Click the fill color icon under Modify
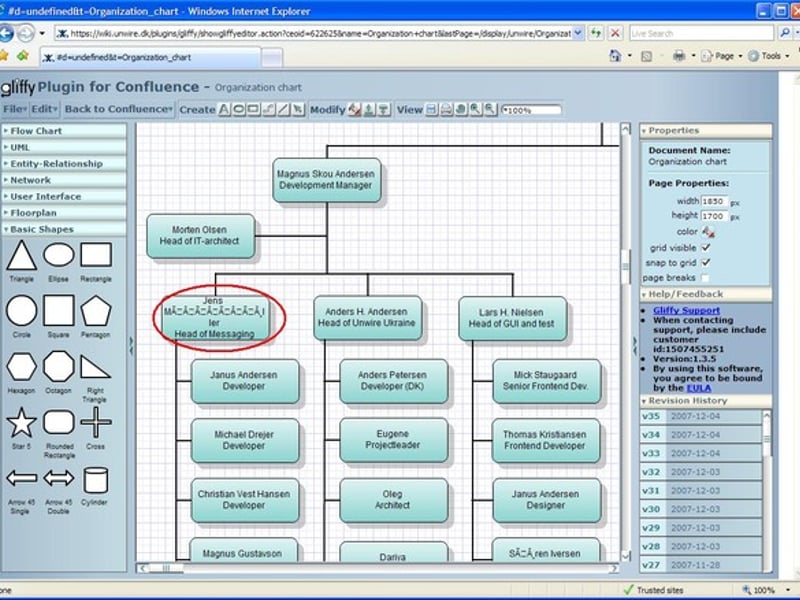 pyautogui.click(x=354, y=109)
